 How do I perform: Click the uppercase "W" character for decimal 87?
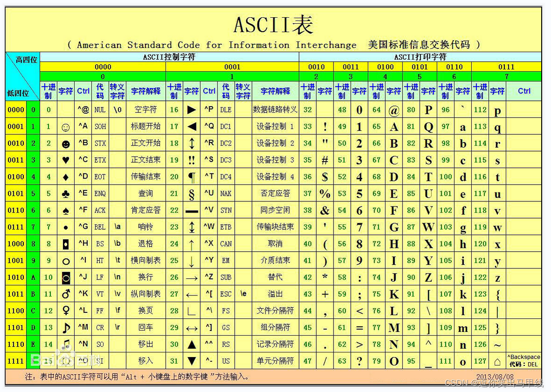428,227
